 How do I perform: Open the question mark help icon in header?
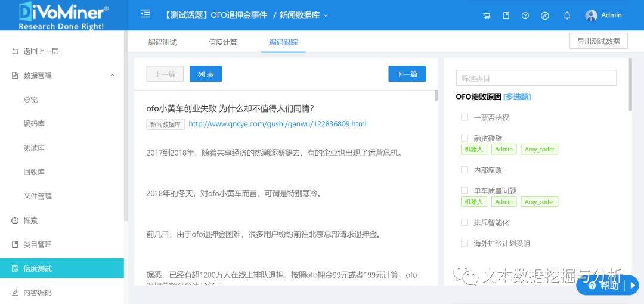[525, 15]
